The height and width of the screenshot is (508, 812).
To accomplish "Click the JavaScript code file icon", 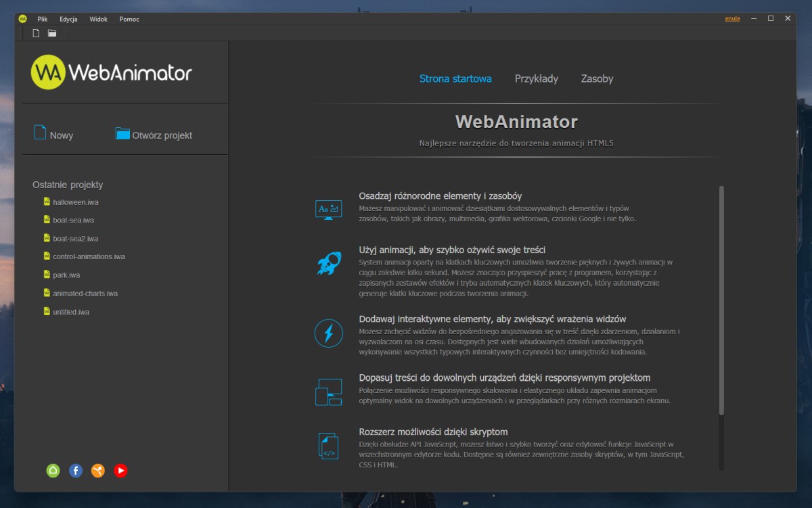I will pyautogui.click(x=328, y=446).
